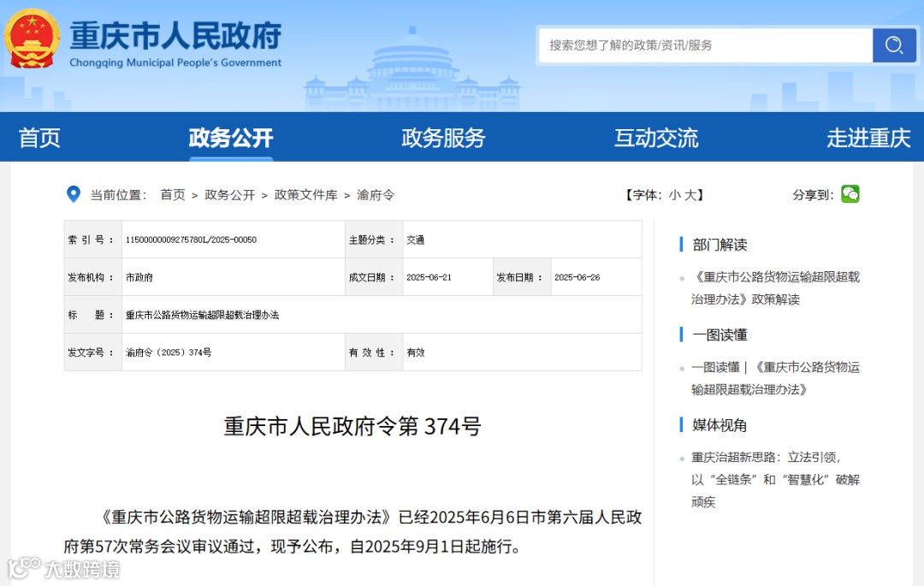This screenshot has width=924, height=586.
Task: Set font size to 大
Action: coord(690,195)
